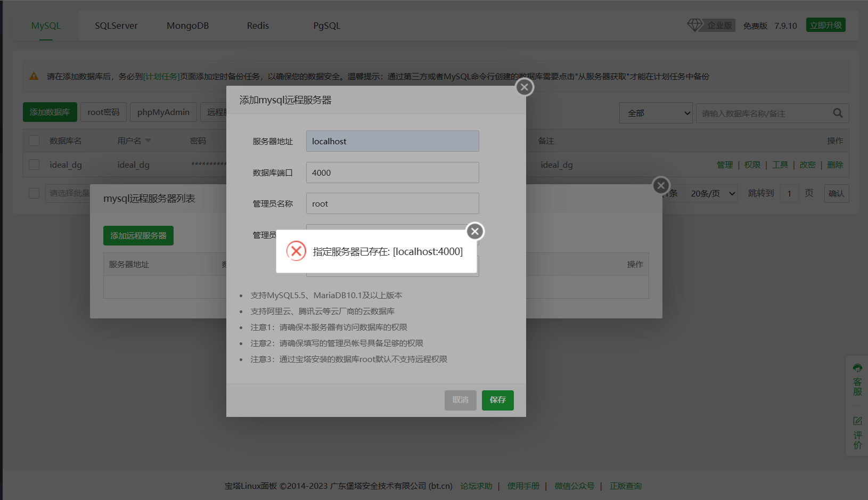
Task: Sort by the username column arrow
Action: click(x=148, y=141)
